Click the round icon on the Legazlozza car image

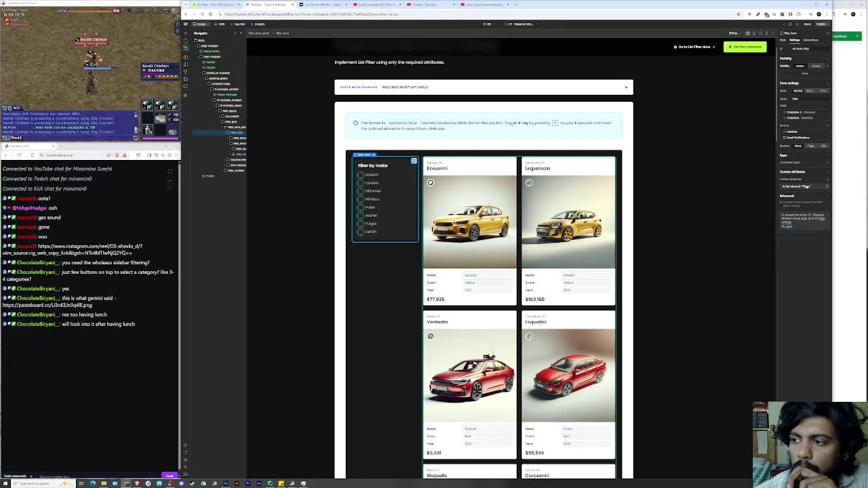[x=529, y=182]
